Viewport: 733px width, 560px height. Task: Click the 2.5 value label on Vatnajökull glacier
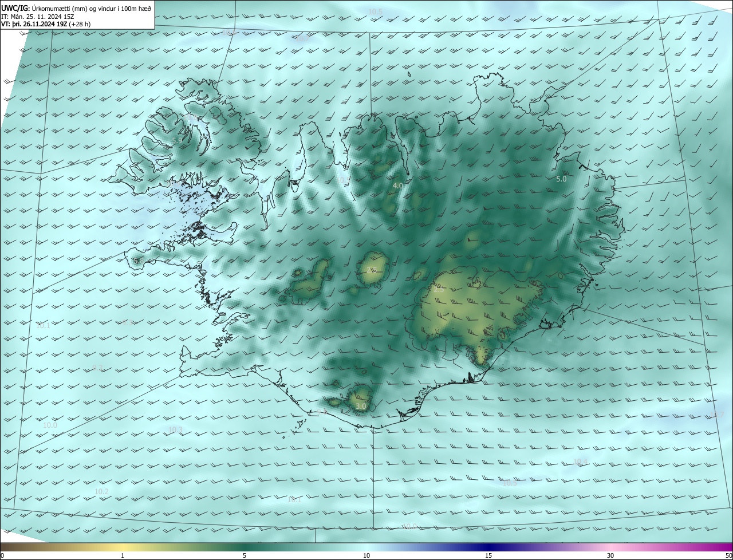(x=439, y=290)
